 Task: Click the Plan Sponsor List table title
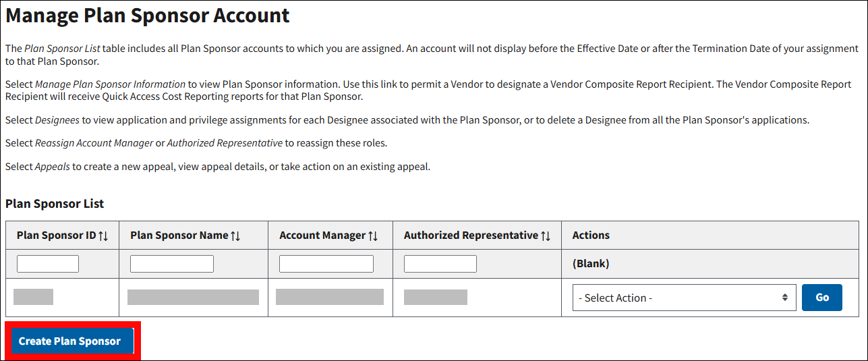[55, 203]
